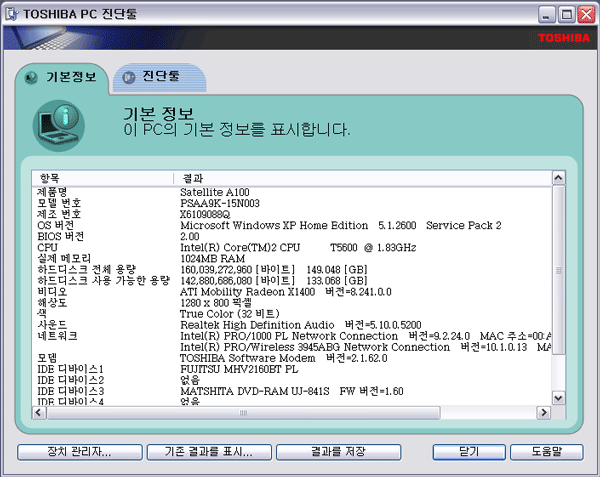Open the 진단툴 tab
The height and width of the screenshot is (477, 600).
coord(160,77)
